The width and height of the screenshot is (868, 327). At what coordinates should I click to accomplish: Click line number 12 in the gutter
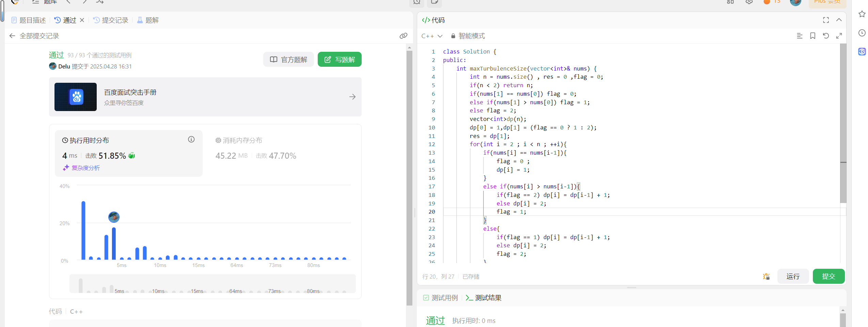[x=432, y=144]
